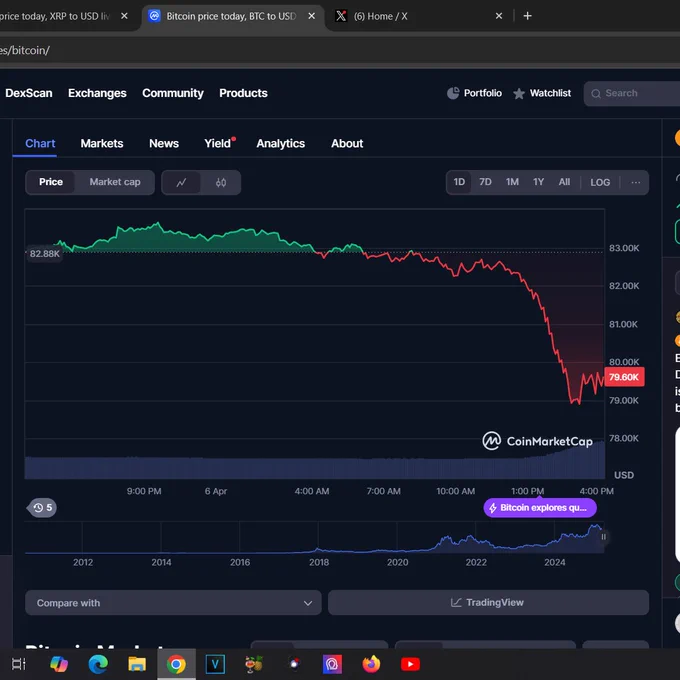Click the history clock badge showing 5
680x680 pixels.
tap(42, 507)
